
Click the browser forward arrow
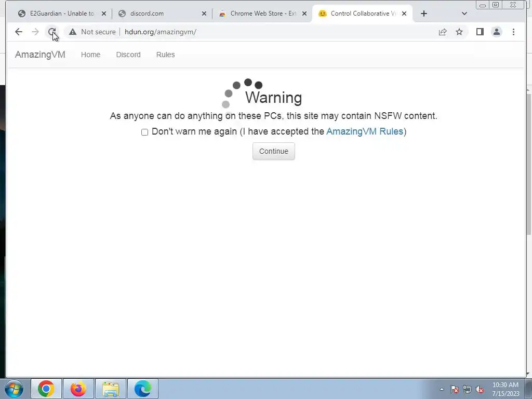click(35, 32)
